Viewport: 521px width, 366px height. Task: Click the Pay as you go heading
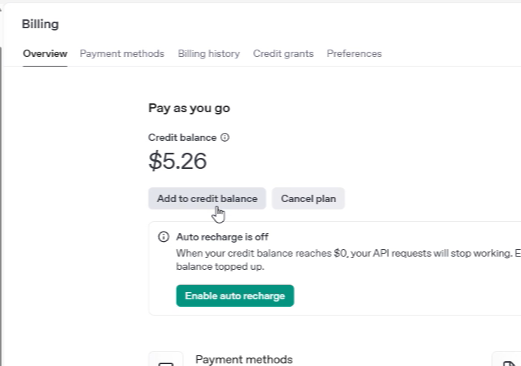189,108
